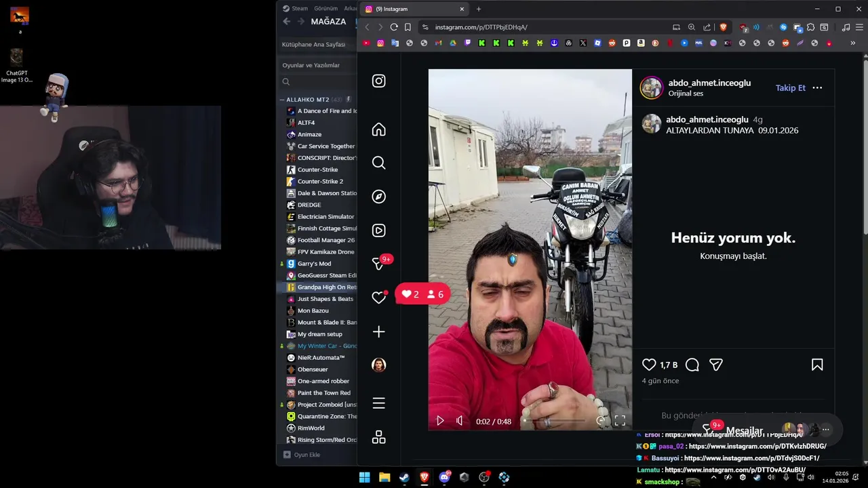Show more bookmarks with the chevron
Screen dimensions: 868x488
pos(852,43)
